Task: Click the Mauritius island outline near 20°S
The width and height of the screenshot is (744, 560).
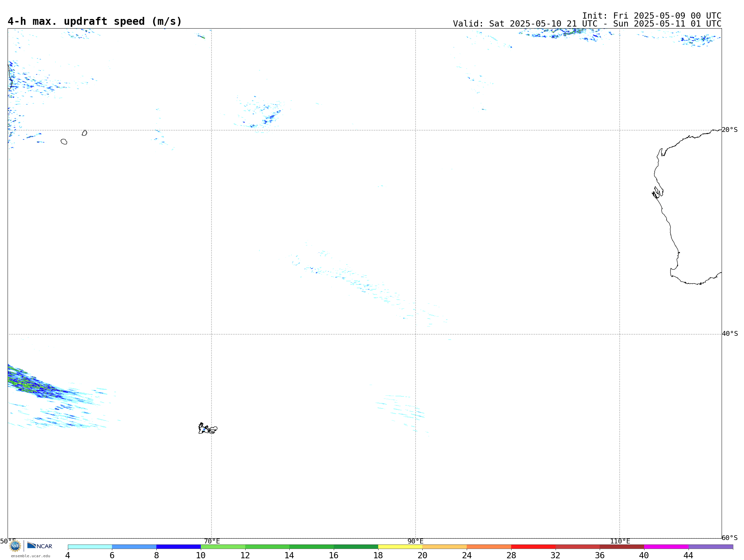Action: point(84,133)
